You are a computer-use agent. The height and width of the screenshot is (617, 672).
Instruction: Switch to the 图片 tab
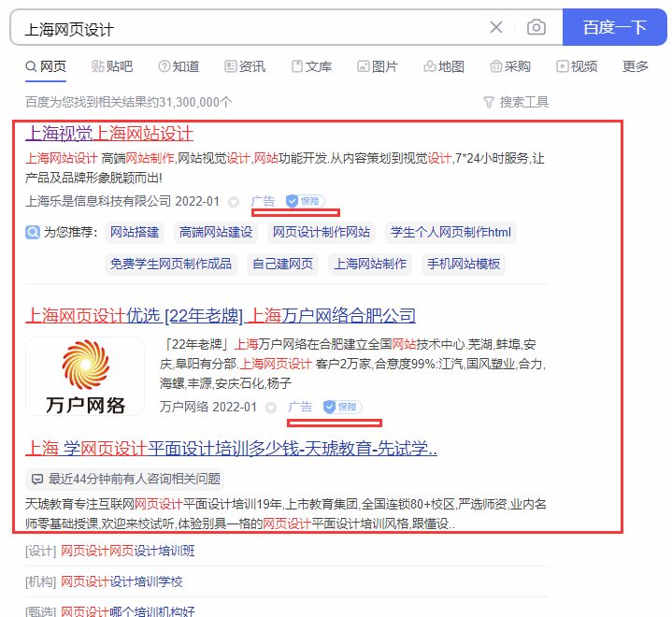[377, 66]
